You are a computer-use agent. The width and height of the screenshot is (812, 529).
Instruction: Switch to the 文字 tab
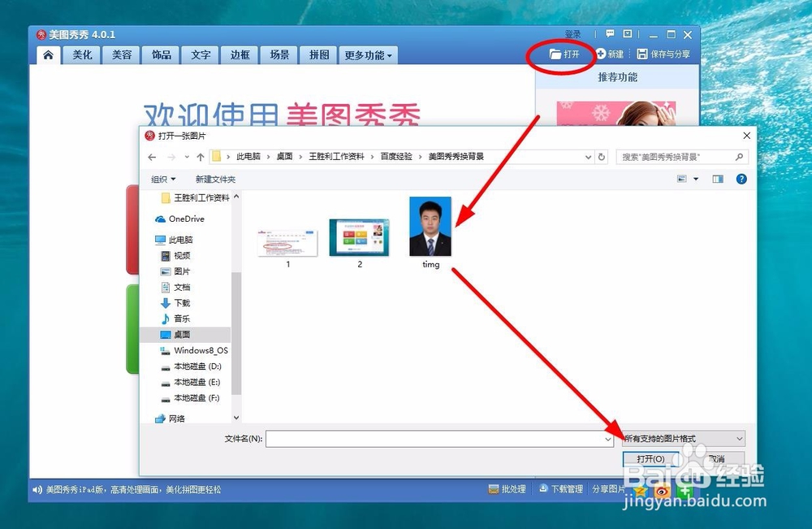click(x=201, y=54)
